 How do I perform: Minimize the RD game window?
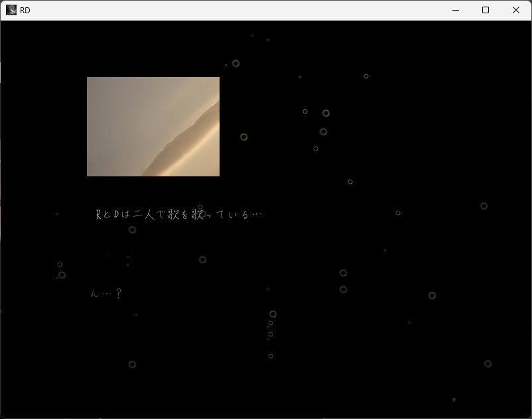(456, 10)
